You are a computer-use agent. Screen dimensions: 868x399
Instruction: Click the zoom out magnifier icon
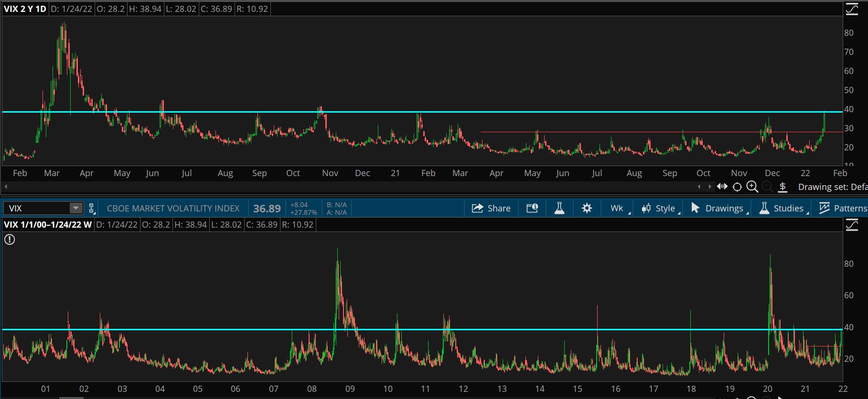coord(767,187)
